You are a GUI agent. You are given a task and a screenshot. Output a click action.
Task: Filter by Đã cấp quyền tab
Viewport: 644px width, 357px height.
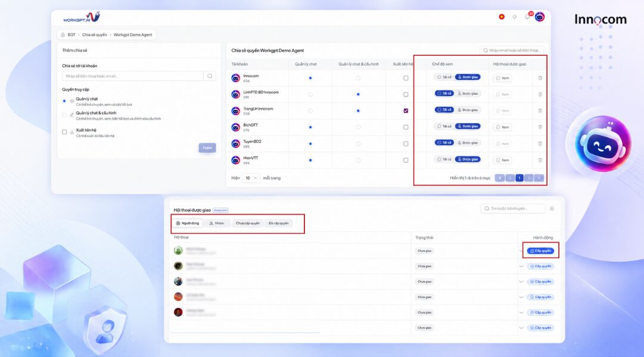tap(278, 223)
